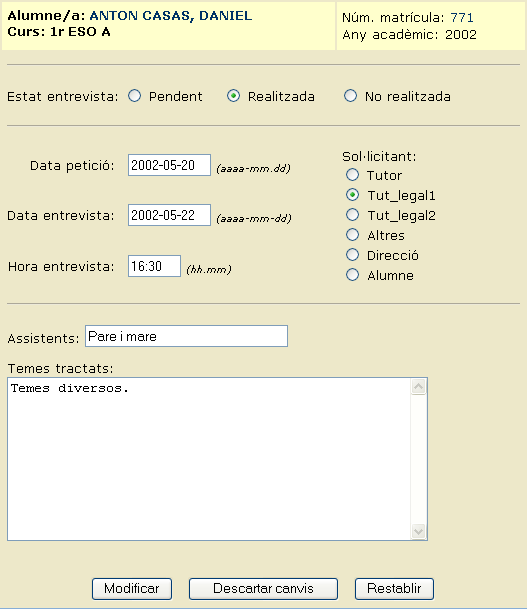The width and height of the screenshot is (527, 609).
Task: Choose No realitzada status option
Action: [x=350, y=96]
